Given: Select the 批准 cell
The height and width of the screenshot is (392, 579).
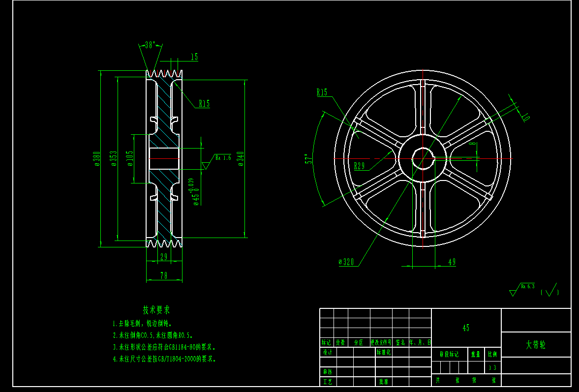Looking at the screenshot, I should click(x=384, y=382).
